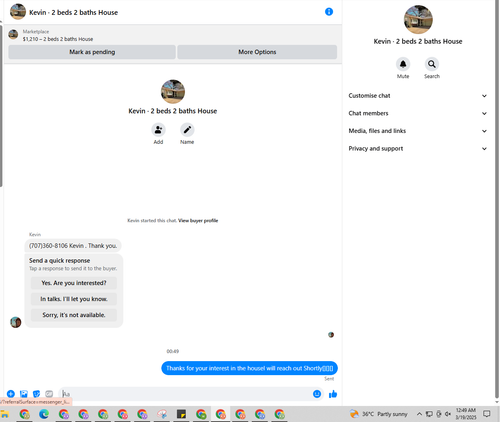Expand Media, files and links section
Image resolution: width=500 pixels, height=422 pixels.
coord(418,131)
